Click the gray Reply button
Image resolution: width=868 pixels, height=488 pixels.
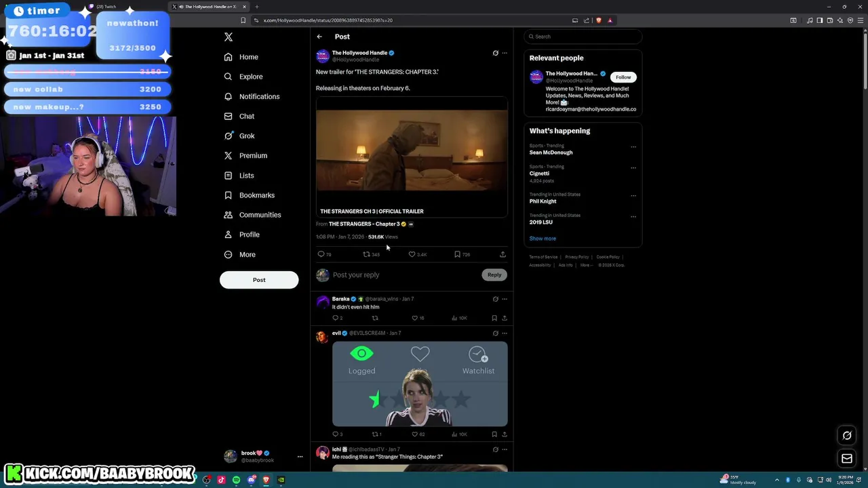point(494,274)
